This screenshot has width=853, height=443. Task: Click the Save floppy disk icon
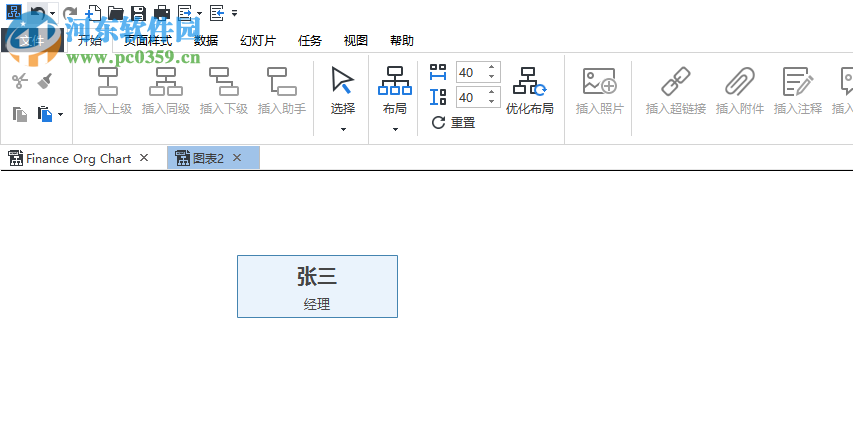(139, 13)
